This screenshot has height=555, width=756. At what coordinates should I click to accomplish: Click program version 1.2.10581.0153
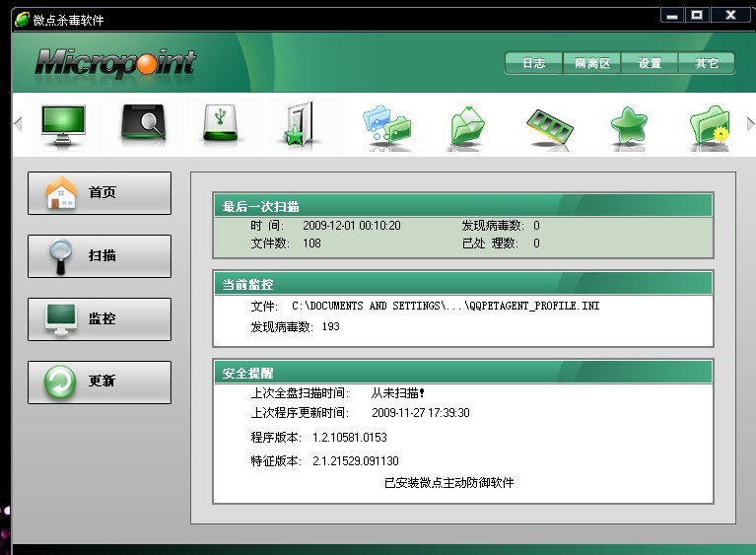[350, 438]
